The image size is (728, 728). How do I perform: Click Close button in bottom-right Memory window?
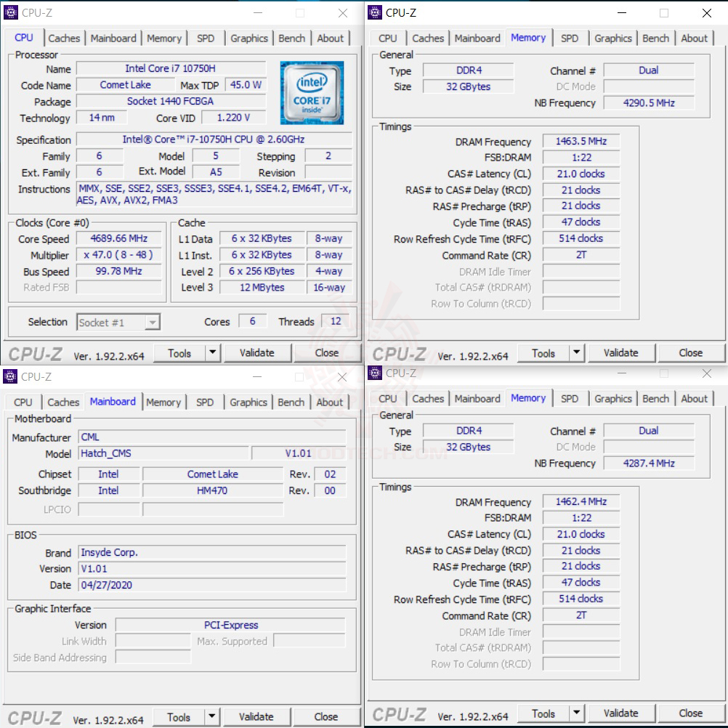point(691,713)
